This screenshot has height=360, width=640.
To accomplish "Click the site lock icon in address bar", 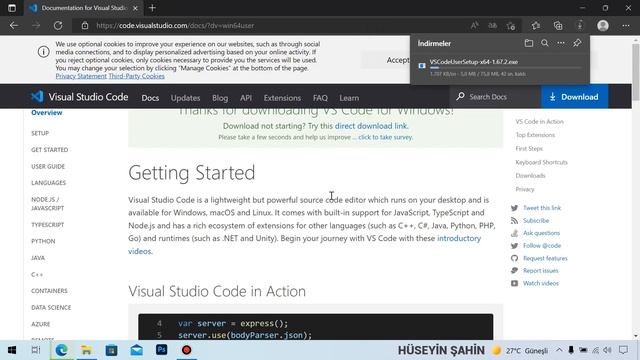I will click(x=84, y=26).
